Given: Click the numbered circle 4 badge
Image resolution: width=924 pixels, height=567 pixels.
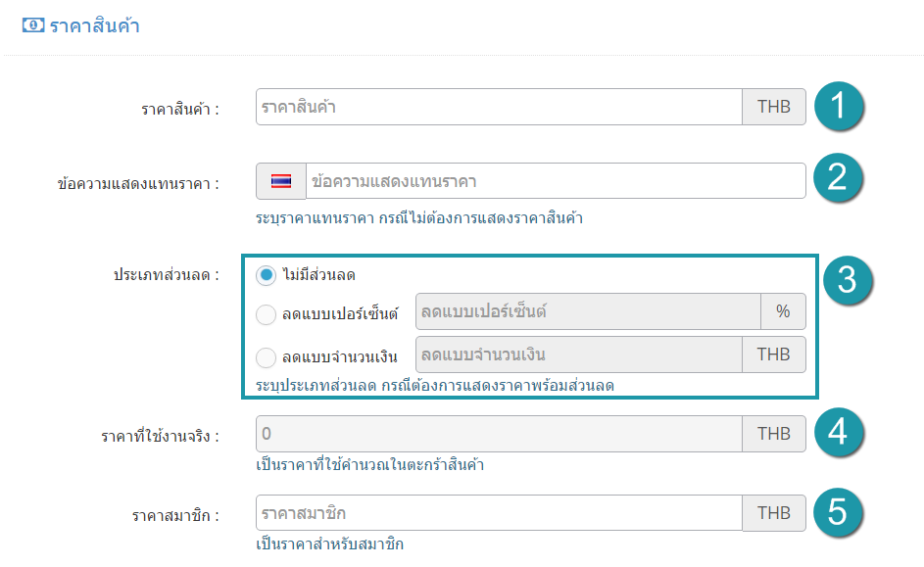Looking at the screenshot, I should (x=839, y=433).
